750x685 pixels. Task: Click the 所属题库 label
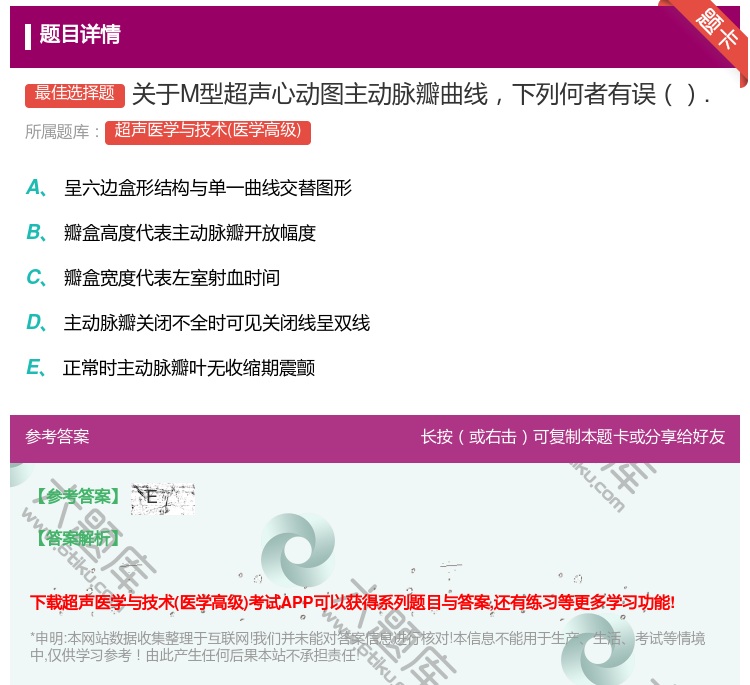[x=62, y=132]
